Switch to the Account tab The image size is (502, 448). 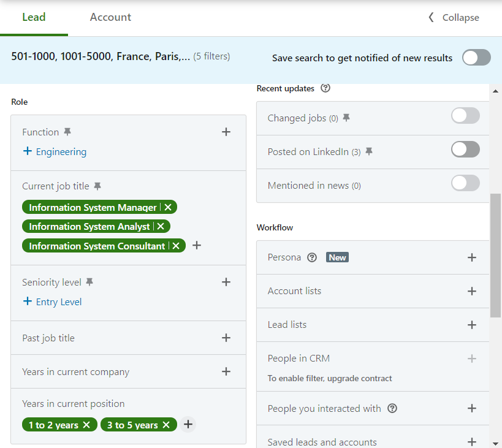110,17
